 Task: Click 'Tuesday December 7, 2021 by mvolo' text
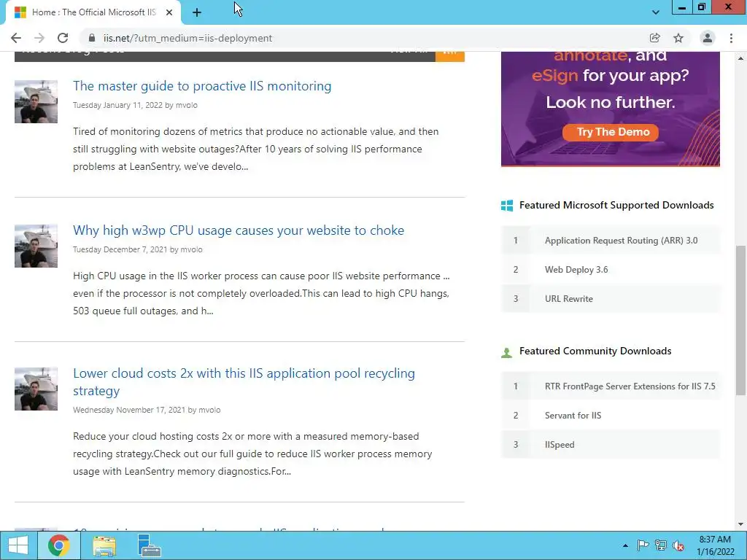click(138, 249)
